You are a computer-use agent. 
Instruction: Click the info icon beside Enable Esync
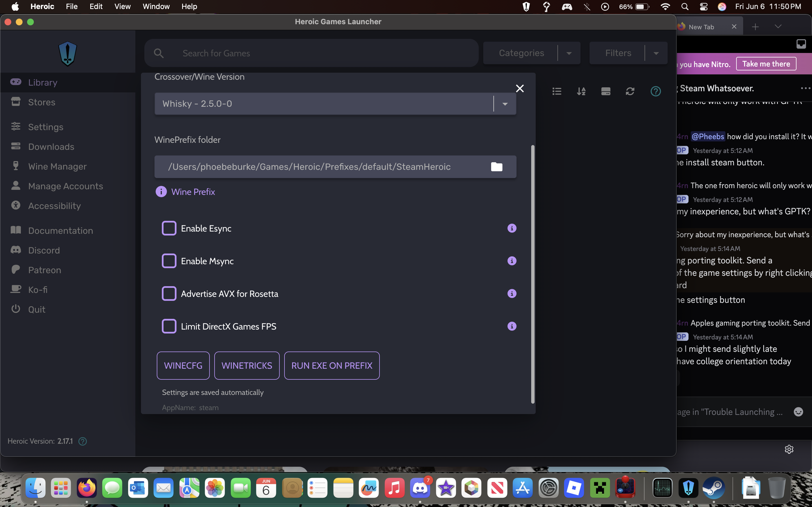point(511,228)
